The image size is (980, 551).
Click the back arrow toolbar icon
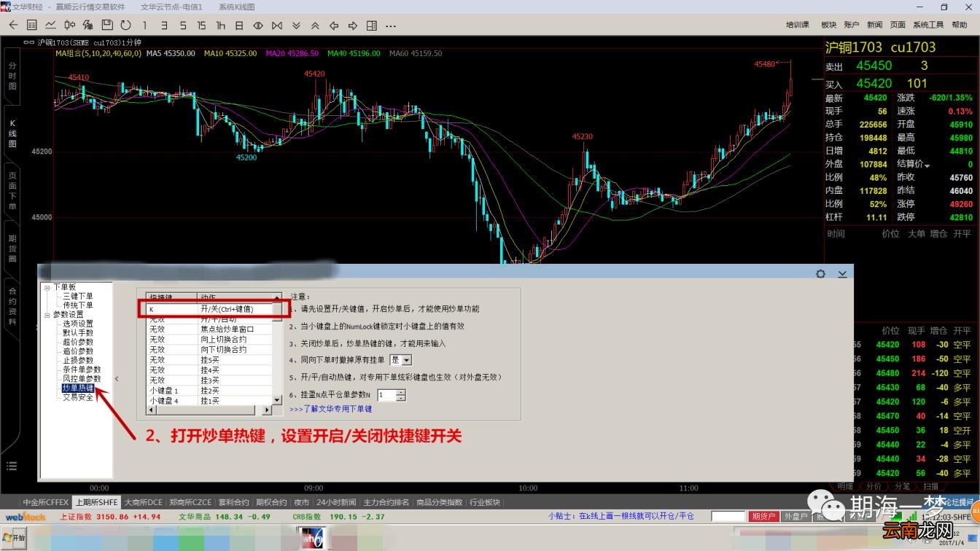click(x=13, y=26)
